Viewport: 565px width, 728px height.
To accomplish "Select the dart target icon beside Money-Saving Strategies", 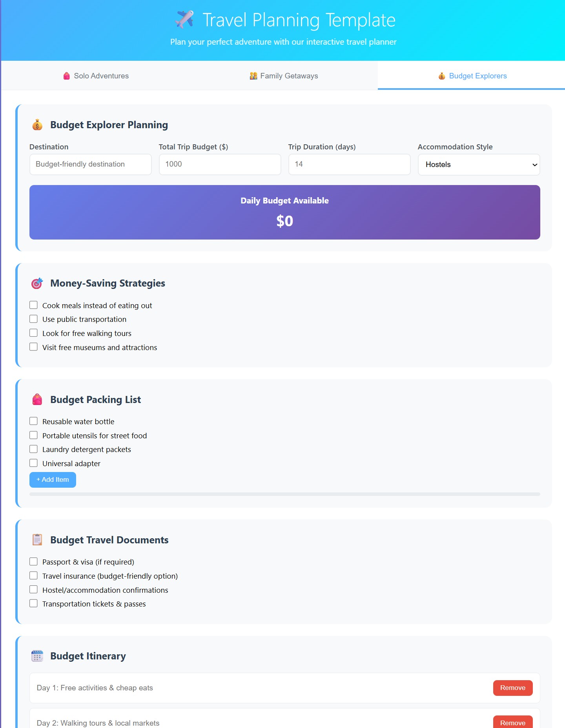I will pos(37,283).
